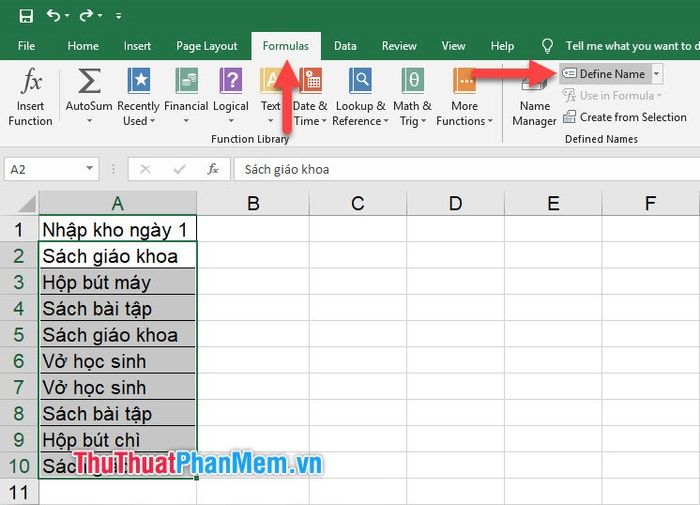
Task: Select column F header
Action: point(650,204)
